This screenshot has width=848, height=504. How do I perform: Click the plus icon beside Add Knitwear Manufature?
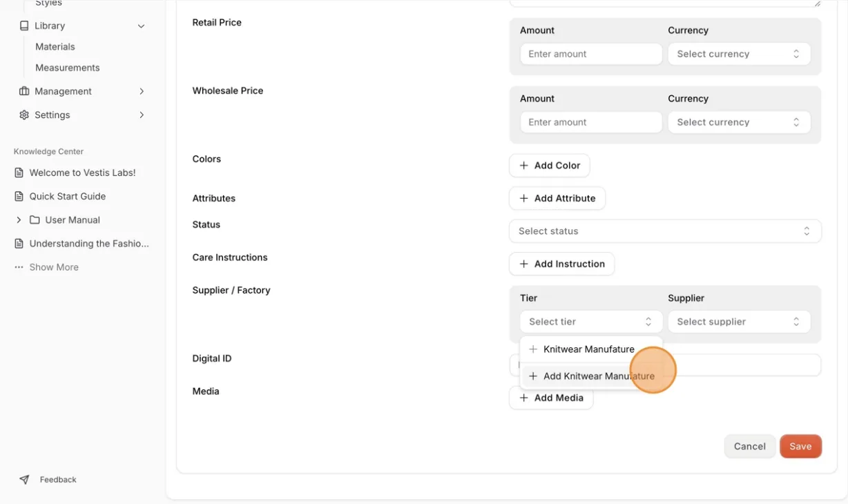(533, 376)
